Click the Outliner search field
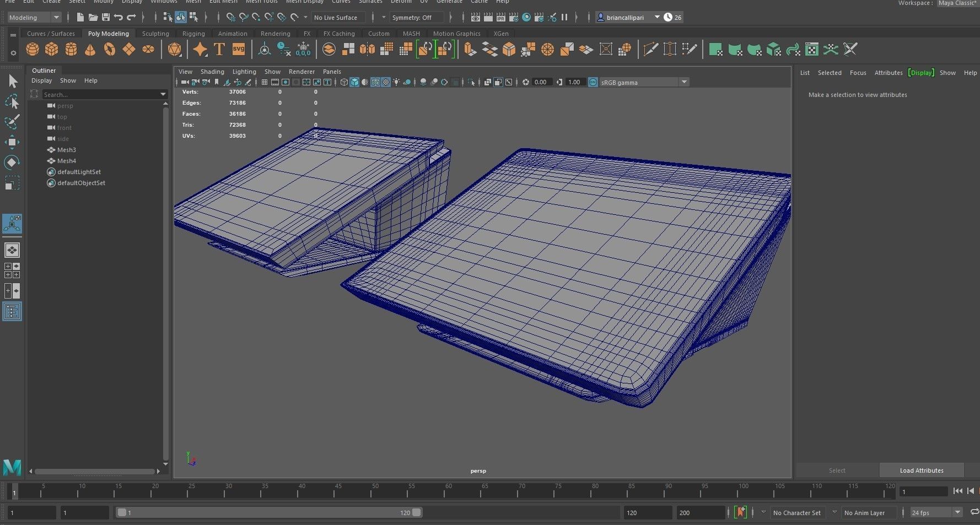 point(101,95)
